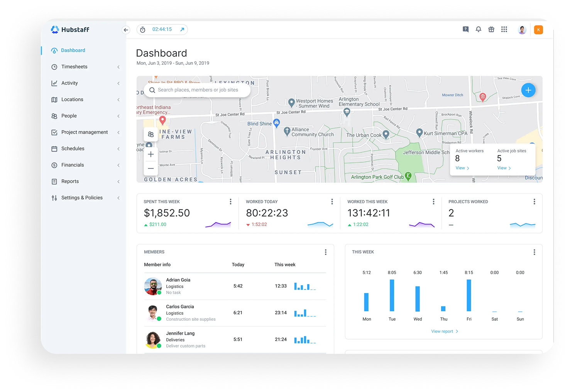Zoom in on the map
570x392 pixels.
[x=151, y=154]
